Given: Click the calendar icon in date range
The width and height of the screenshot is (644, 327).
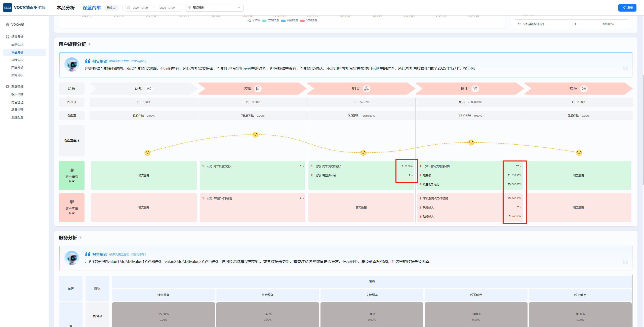Looking at the screenshot, I should coord(129,8).
